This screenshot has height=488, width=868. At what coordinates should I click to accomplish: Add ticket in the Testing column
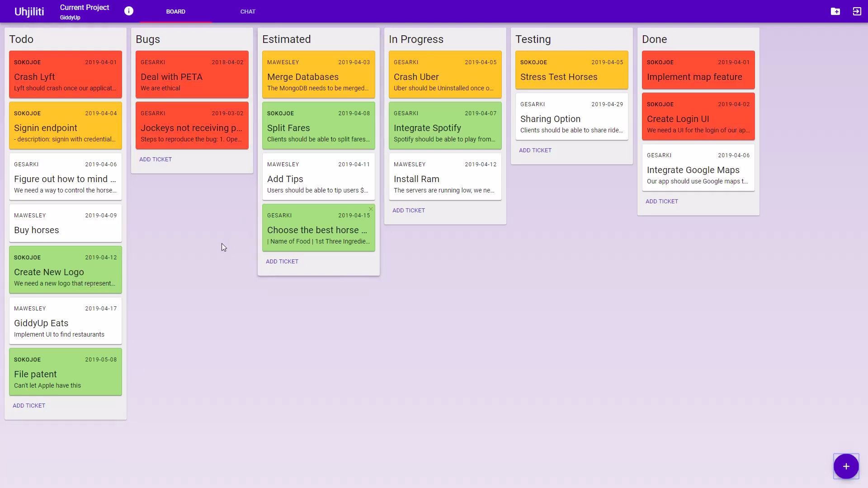(535, 150)
